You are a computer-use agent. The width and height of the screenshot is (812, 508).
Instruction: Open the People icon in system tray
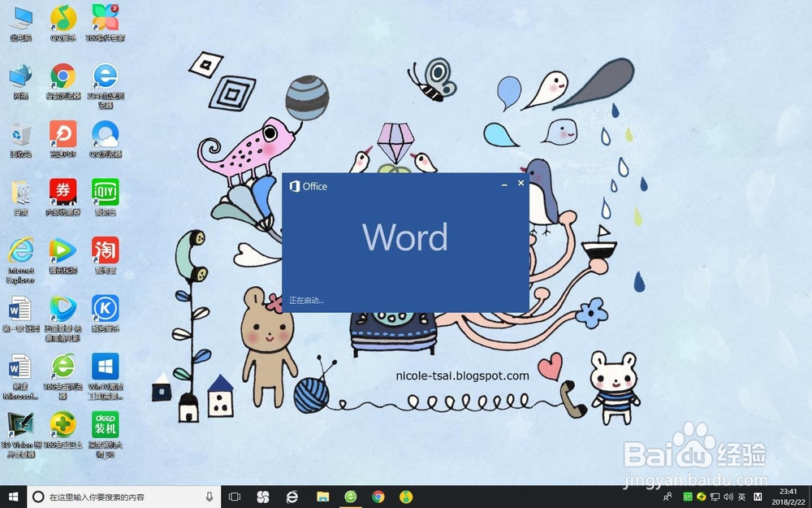click(x=668, y=497)
